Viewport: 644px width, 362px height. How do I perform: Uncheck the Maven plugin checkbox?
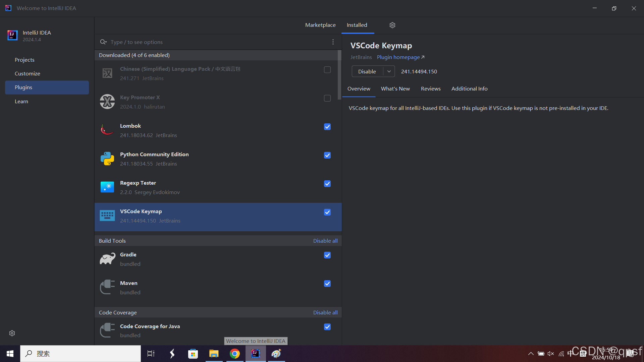(x=327, y=284)
